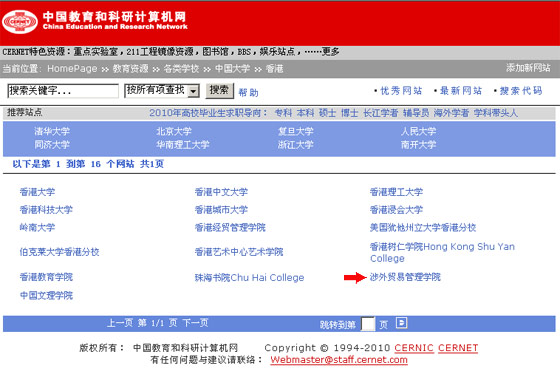Open 北京大学 recommended site

pyautogui.click(x=174, y=131)
